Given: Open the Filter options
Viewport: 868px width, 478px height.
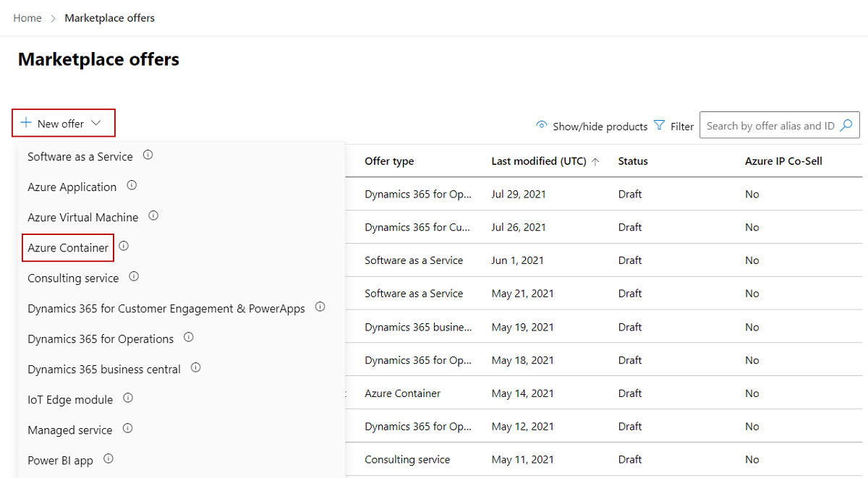Looking at the screenshot, I should (x=673, y=126).
